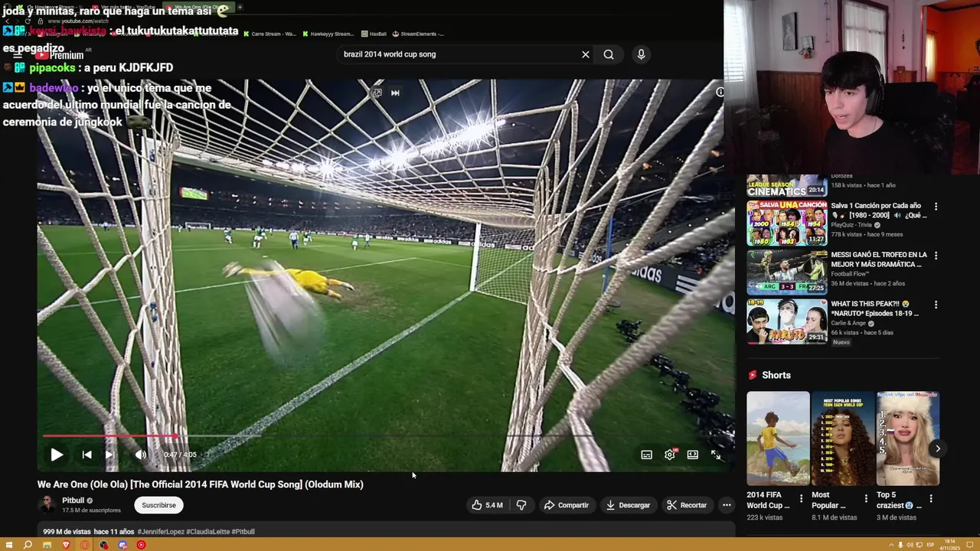Viewport: 980px width, 551px height.
Task: Open WHAT IS THIS PEAK Naruto title
Action: pyautogui.click(x=874, y=308)
